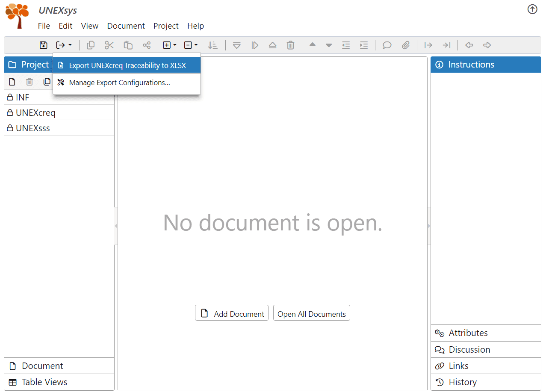Open the View menu
The height and width of the screenshot is (392, 543).
point(90,26)
